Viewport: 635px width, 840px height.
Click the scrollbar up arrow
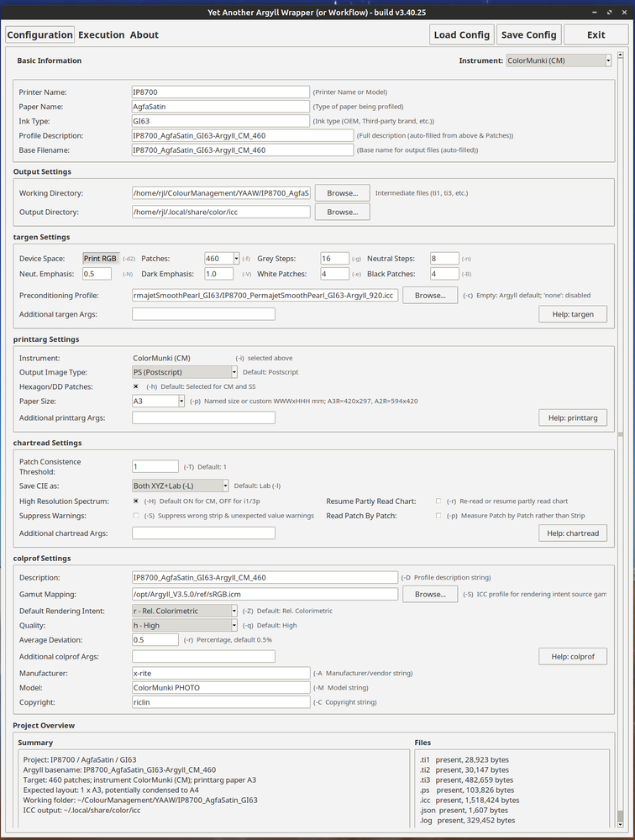(x=621, y=55)
